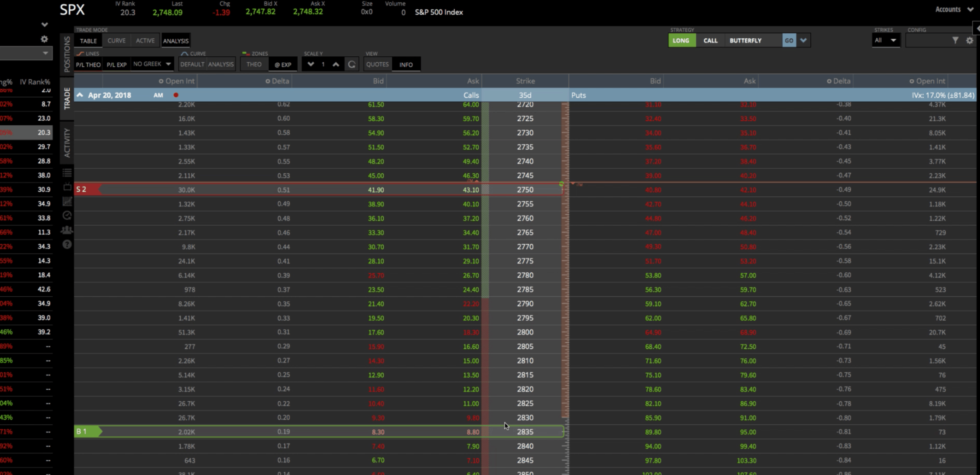Toggle the P/L THEO line
The image size is (980, 475).
pos(88,64)
